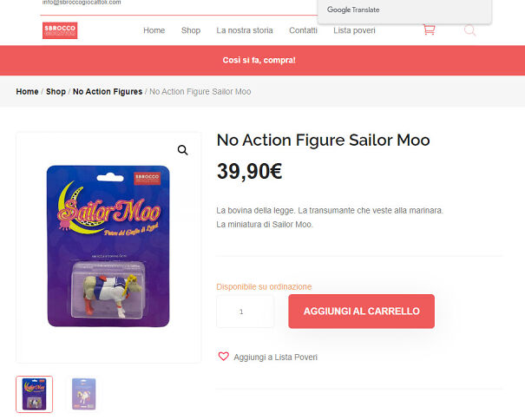This screenshot has height=420, width=525.
Task: Click Shop breadcrumb link
Action: 56,91
